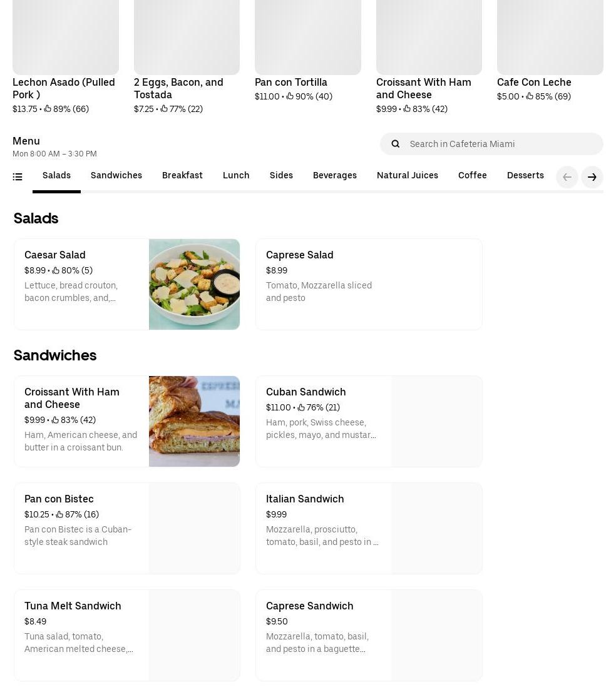The image size is (616, 692).
Task: Click thumbs-up icon under Cafe Con Leche
Action: (530, 96)
